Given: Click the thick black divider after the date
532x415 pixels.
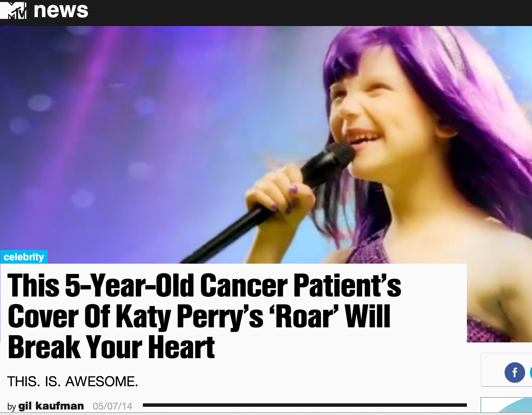Looking at the screenshot, I should pyautogui.click(x=305, y=405).
